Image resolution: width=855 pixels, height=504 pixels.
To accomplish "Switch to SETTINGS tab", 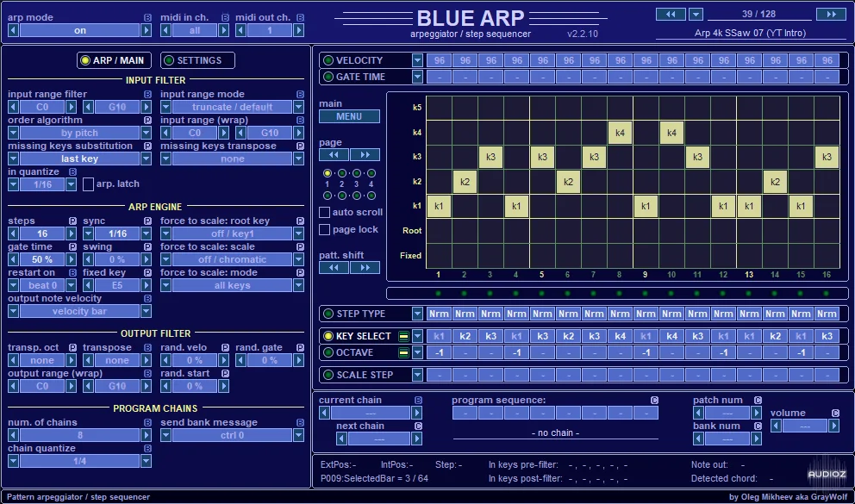I will (x=197, y=60).
